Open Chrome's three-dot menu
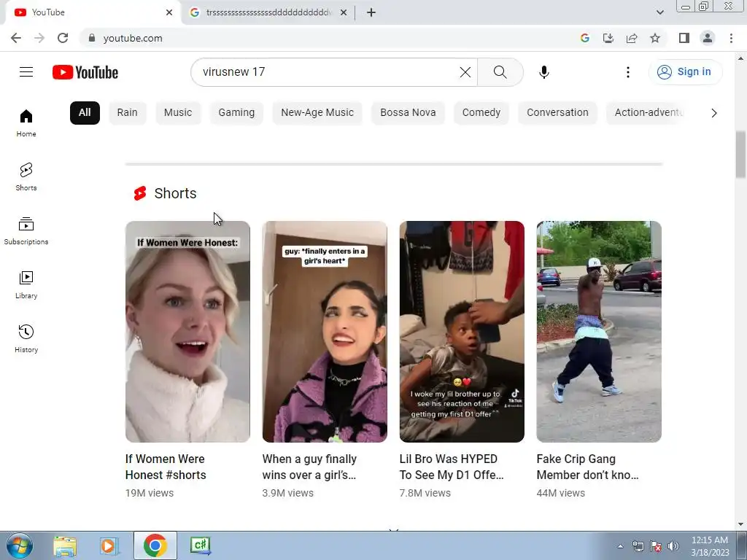 pos(731,38)
